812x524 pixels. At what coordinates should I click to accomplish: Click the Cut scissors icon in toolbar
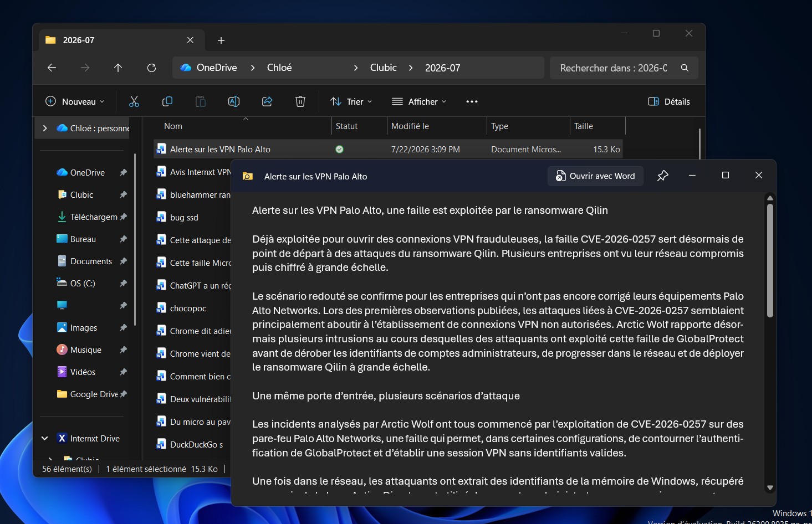click(134, 101)
